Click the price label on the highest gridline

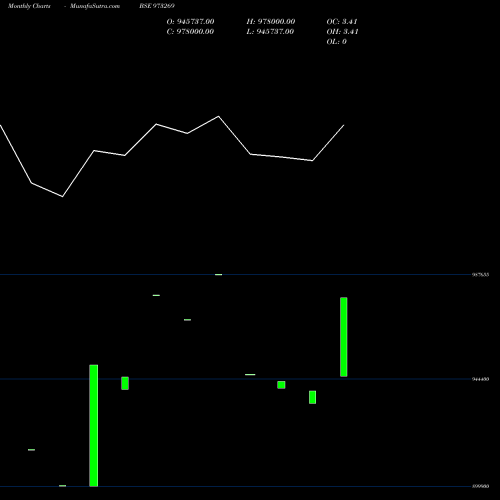click(481, 275)
